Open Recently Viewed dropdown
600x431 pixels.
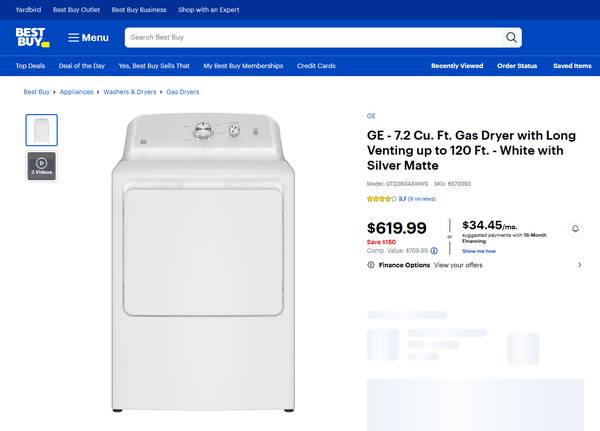456,66
